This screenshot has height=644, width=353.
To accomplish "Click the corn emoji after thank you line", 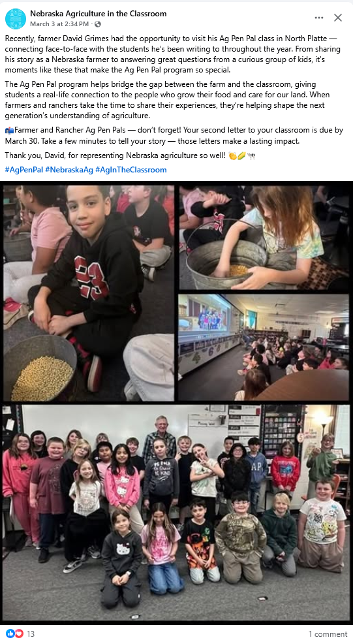I will point(241,155).
